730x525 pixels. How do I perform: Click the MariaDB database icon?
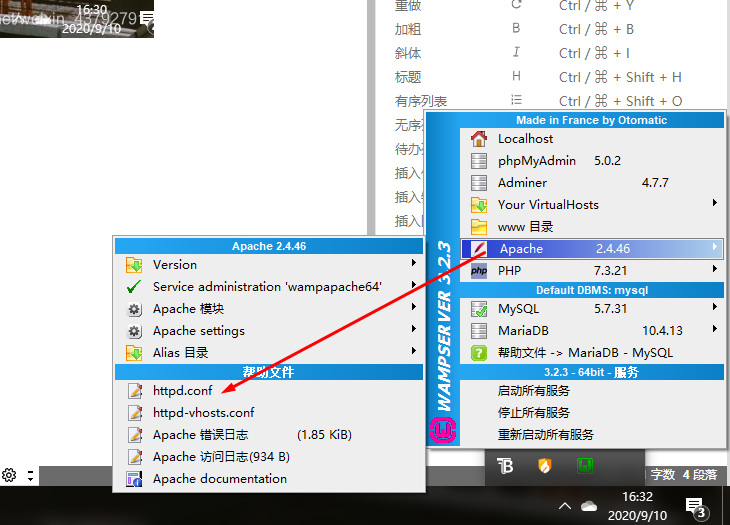pyautogui.click(x=479, y=330)
